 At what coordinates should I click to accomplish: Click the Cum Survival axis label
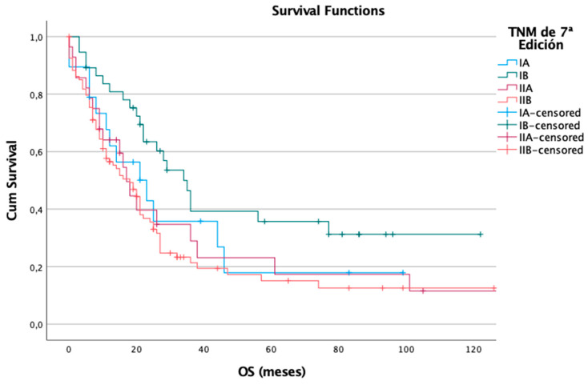[x=12, y=180]
